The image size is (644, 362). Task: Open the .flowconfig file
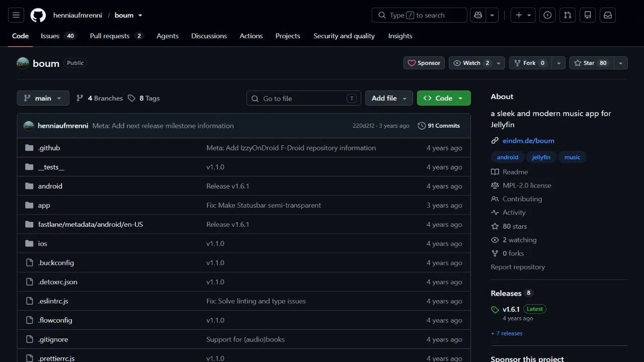[55, 320]
